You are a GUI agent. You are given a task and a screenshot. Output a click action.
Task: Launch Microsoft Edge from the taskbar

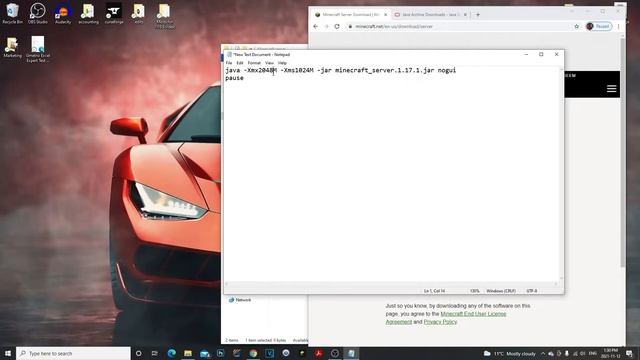click(171, 353)
